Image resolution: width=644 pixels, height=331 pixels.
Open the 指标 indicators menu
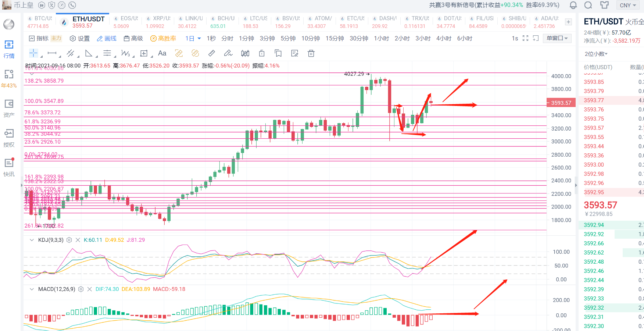(x=39, y=38)
